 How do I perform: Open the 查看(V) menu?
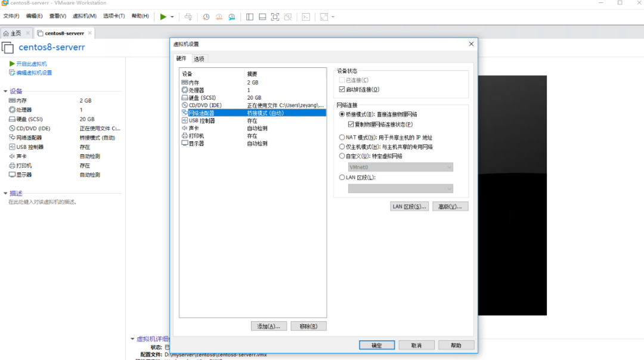click(x=57, y=16)
